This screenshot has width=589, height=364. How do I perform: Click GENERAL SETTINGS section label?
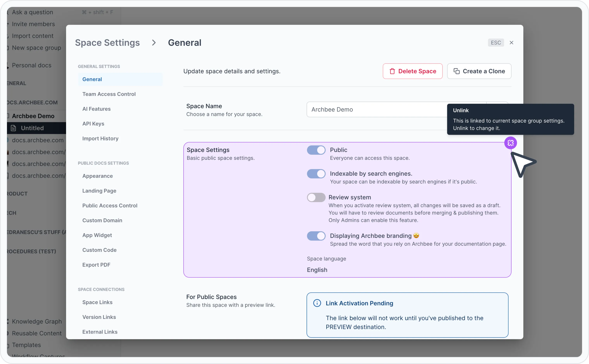point(99,66)
